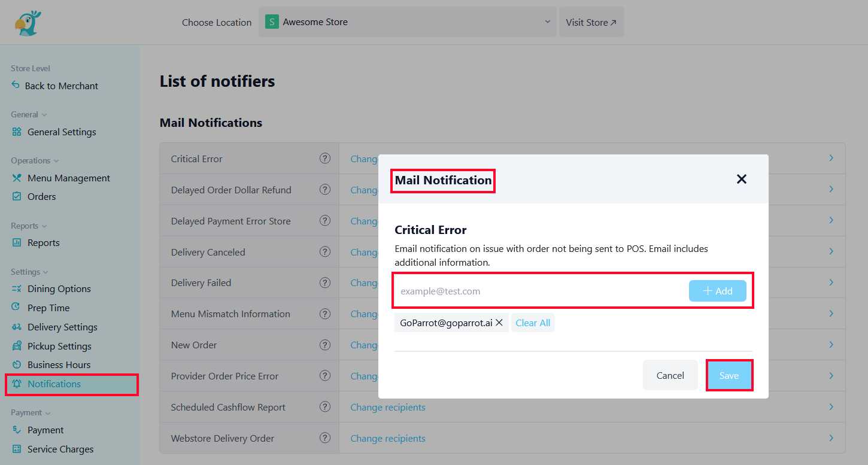The height and width of the screenshot is (465, 868).
Task: Open Reports in the sidebar
Action: 35,242
